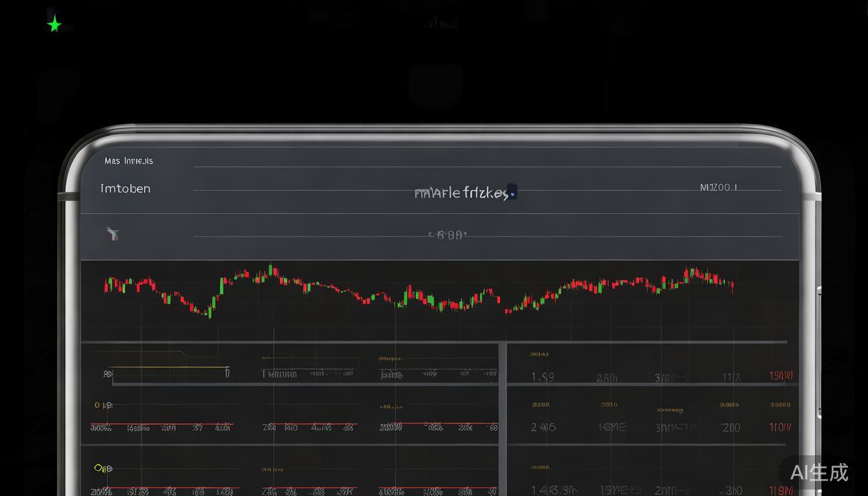
Task: Click the "AI生成" watermark badge
Action: pyautogui.click(x=818, y=473)
